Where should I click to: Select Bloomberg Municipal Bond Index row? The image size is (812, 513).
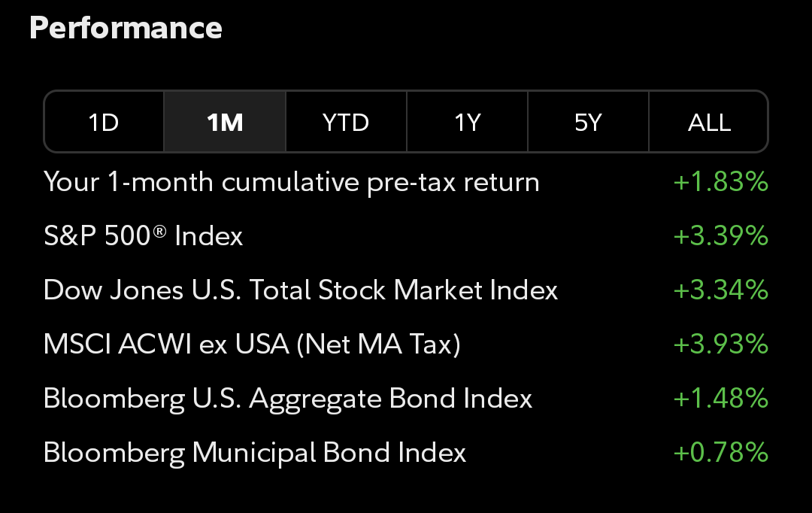tap(406, 452)
